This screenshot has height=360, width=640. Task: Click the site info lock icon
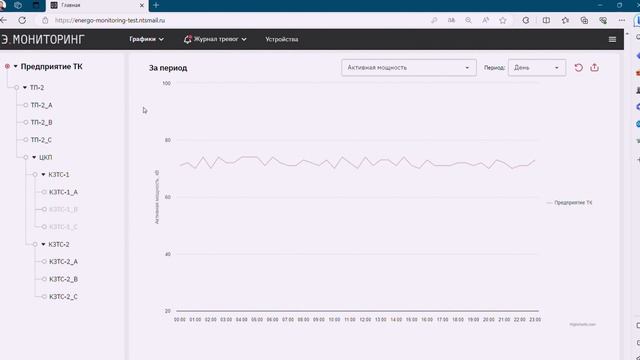(45, 20)
